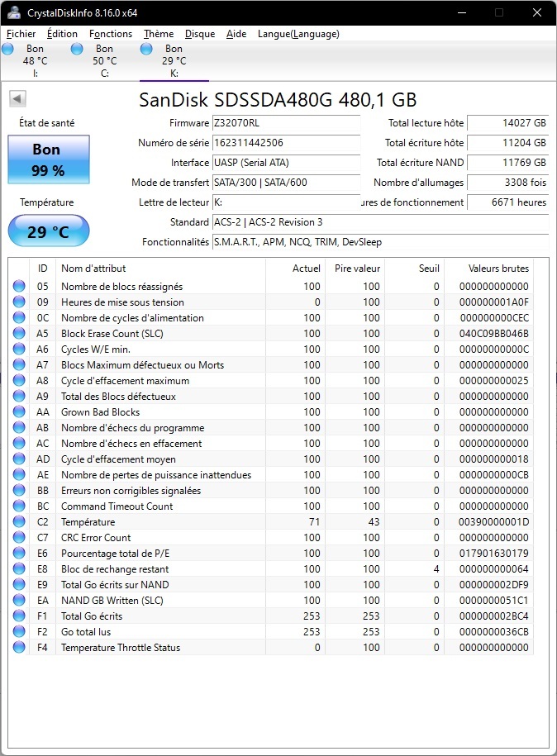Click status orb for Block Erase Count (SLC)
The height and width of the screenshot is (756, 557).
(x=19, y=334)
